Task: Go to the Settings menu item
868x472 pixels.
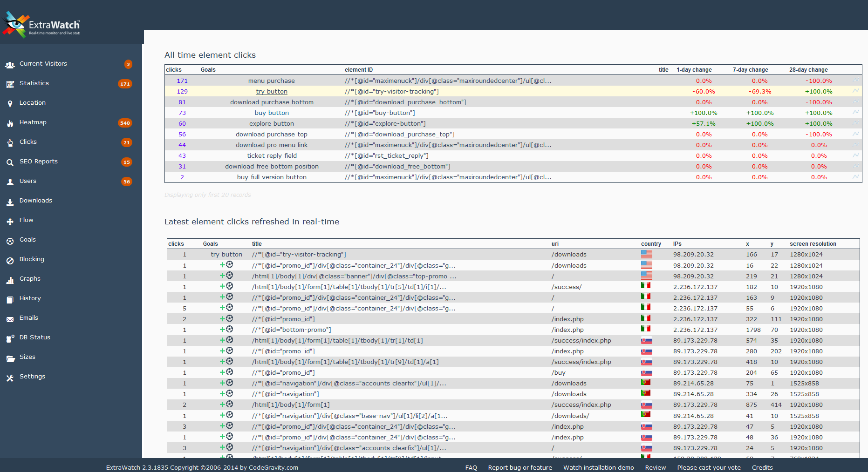Action: coord(32,377)
